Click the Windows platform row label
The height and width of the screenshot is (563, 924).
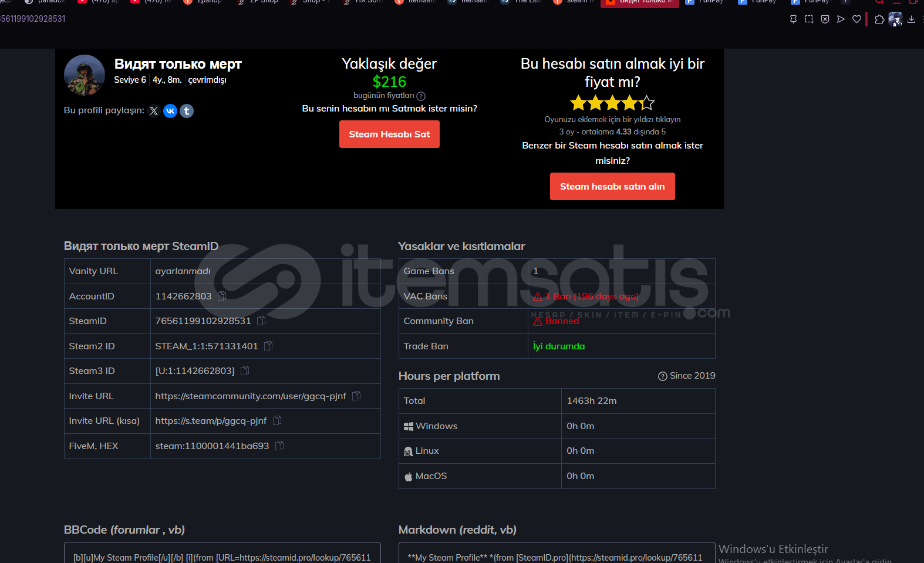pos(430,426)
